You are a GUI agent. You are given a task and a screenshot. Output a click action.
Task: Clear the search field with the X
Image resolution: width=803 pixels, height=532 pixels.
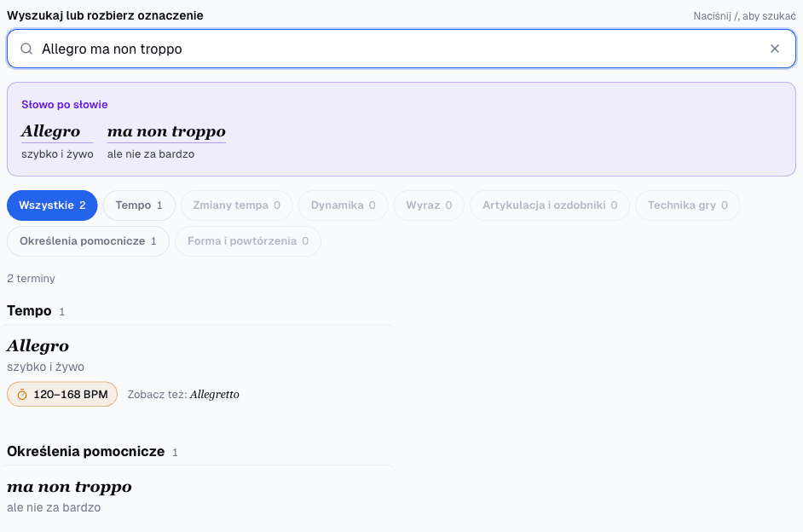[775, 49]
